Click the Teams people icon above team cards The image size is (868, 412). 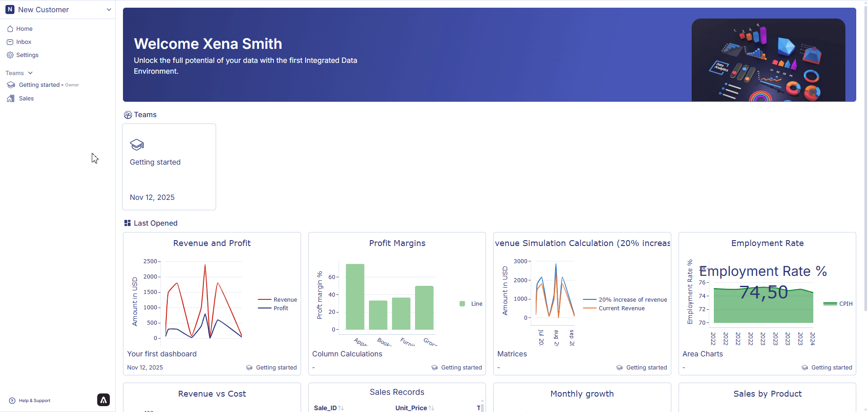click(x=127, y=114)
